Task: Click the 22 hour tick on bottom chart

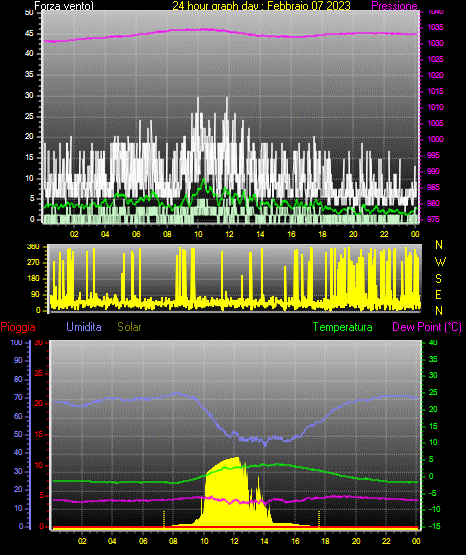Action: tap(386, 541)
